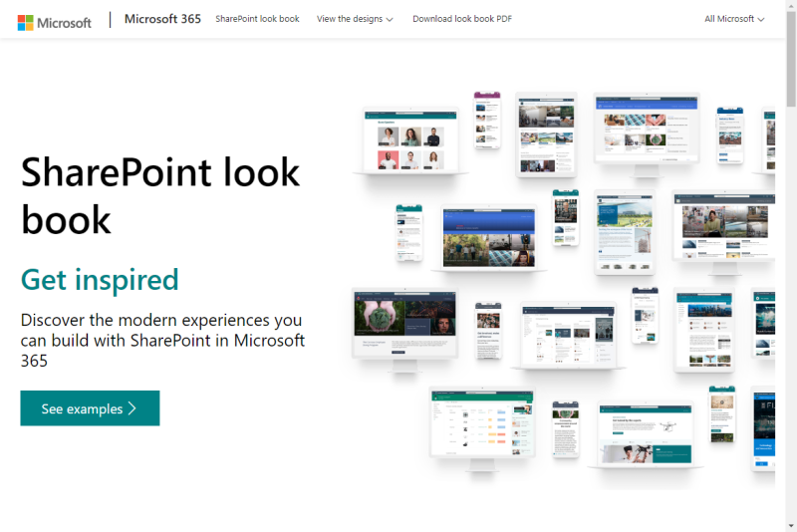The width and height of the screenshot is (797, 532).
Task: Click the SharePoint look book main heading
Action: (160, 195)
